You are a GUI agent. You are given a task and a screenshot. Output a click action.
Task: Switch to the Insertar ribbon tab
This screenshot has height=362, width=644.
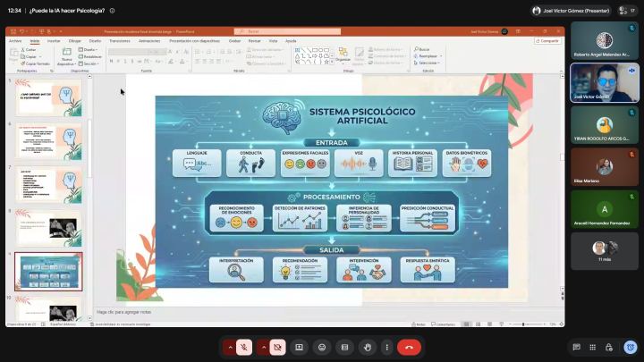[x=54, y=41]
